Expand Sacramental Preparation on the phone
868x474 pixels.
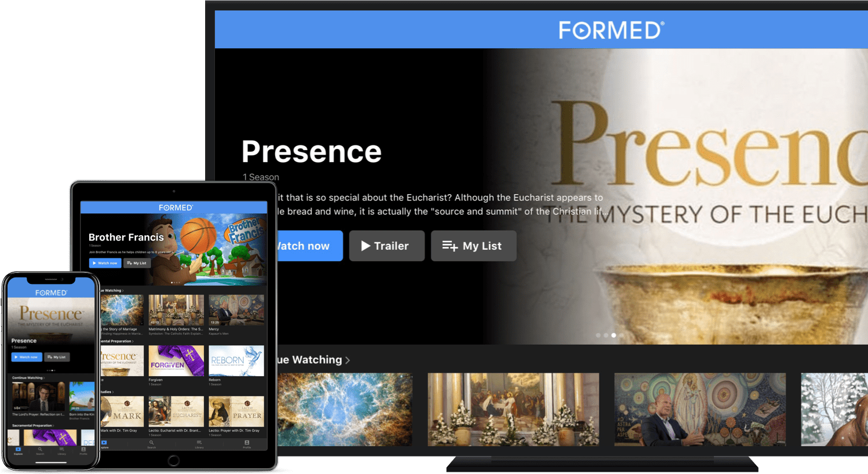[x=32, y=425]
